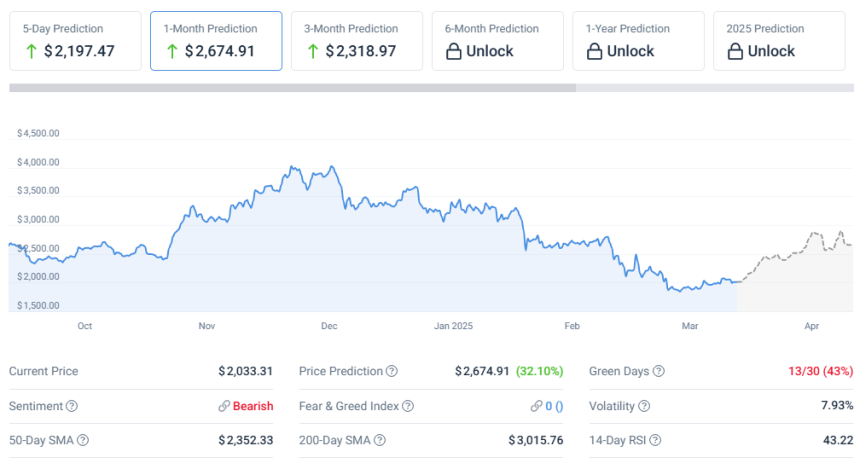Open the Fear & Greed Index info icon

(407, 406)
